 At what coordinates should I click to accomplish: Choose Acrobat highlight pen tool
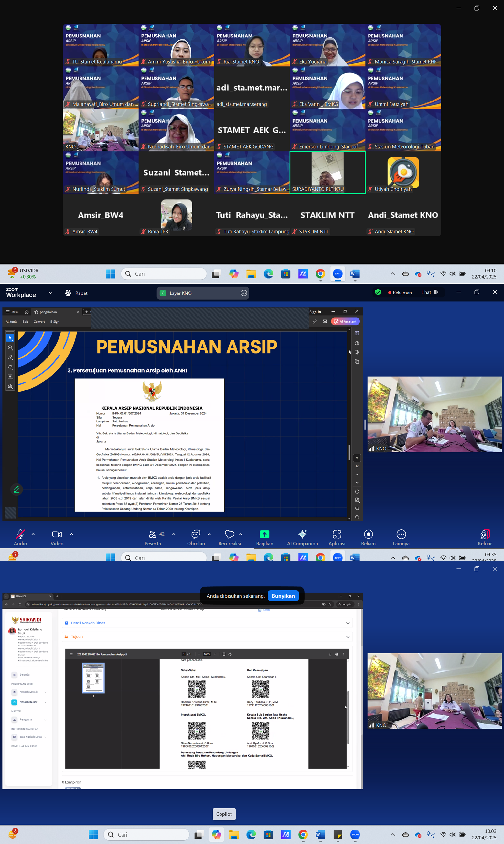(10, 357)
